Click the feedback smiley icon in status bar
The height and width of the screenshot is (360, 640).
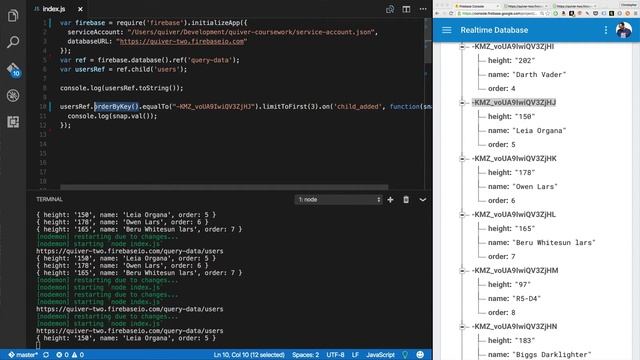[420, 355]
